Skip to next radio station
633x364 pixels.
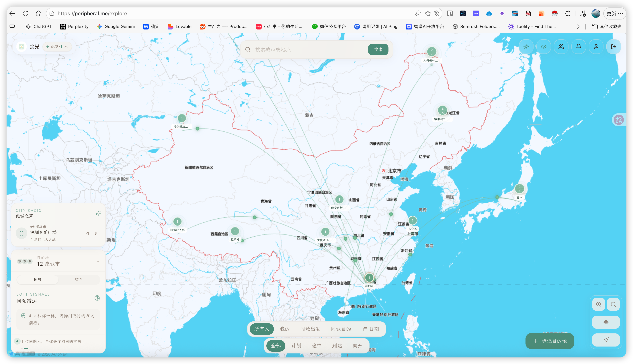coord(97,233)
